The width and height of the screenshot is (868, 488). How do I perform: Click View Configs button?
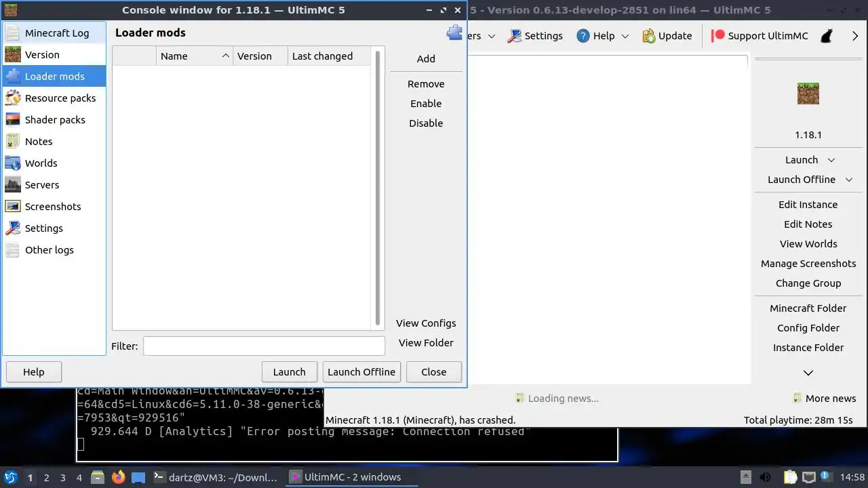pyautogui.click(x=426, y=323)
